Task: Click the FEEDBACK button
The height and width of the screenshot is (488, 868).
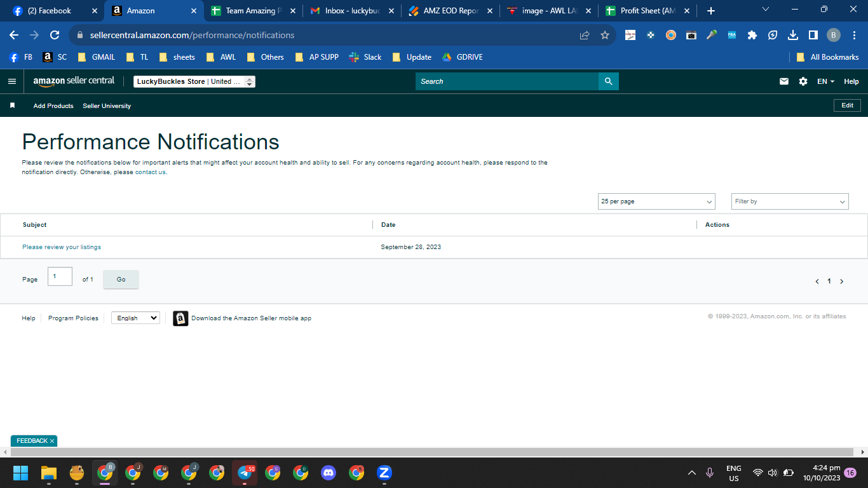Action: coord(32,441)
